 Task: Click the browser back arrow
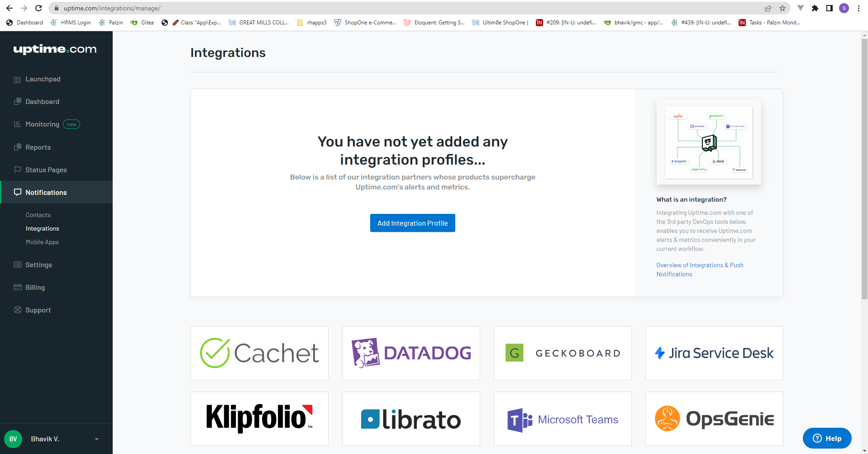tap(10, 8)
